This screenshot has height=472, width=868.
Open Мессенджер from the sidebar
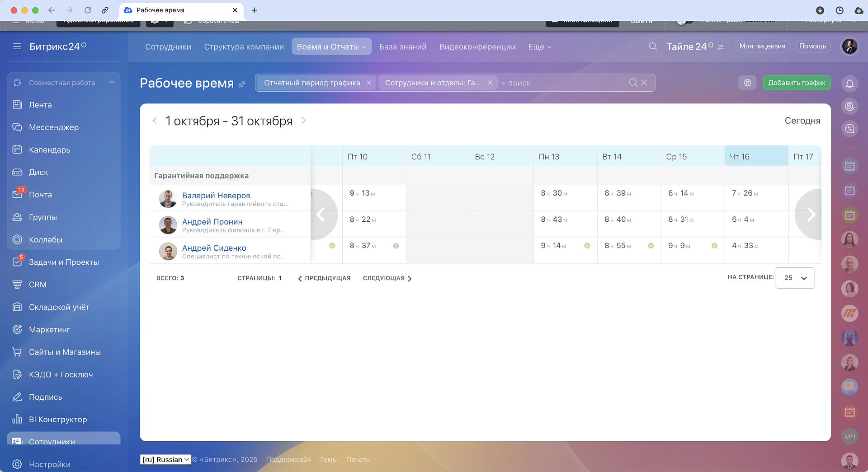pos(53,127)
